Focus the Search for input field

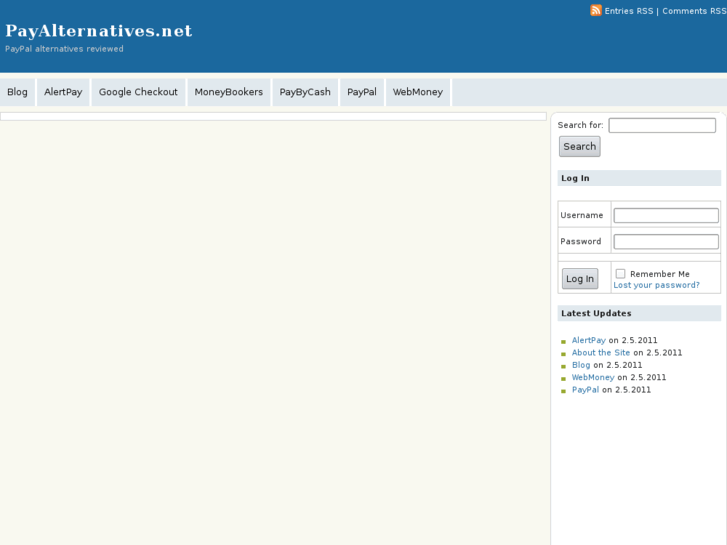point(662,125)
